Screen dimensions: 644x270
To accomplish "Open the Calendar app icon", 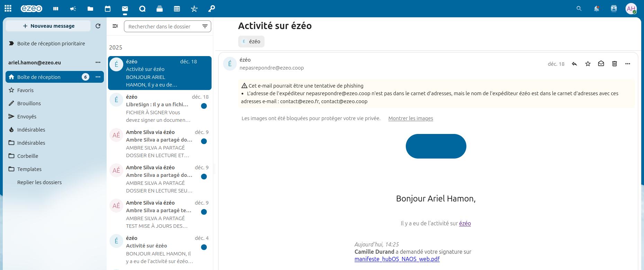I will point(108,9).
